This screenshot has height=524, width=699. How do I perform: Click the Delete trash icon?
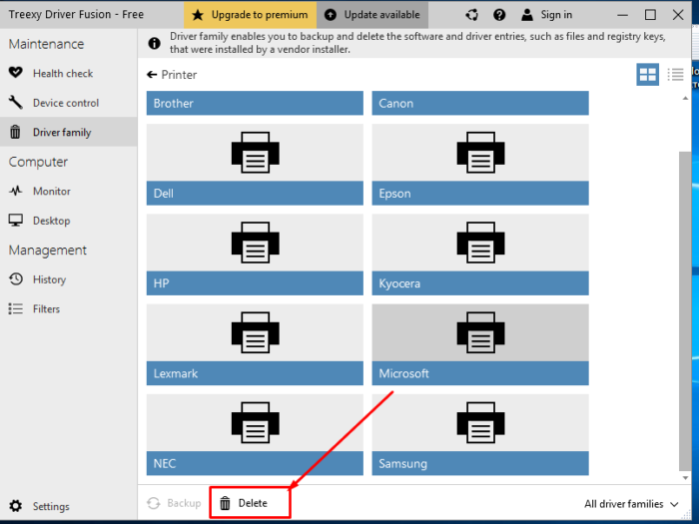pyautogui.click(x=225, y=503)
